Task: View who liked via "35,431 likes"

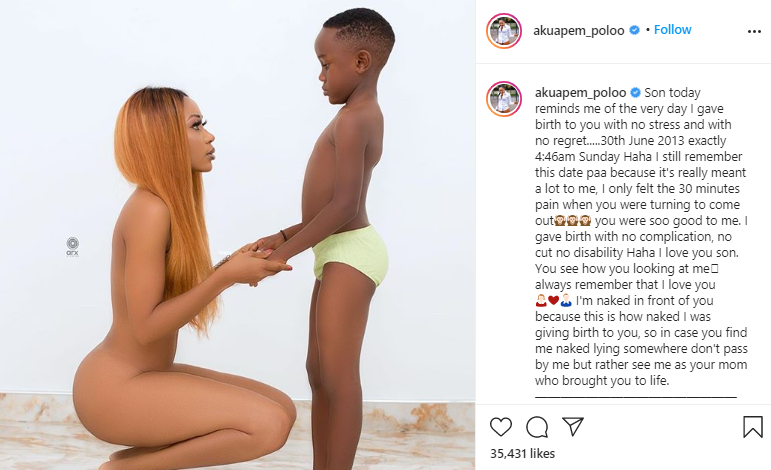Action: [522, 453]
